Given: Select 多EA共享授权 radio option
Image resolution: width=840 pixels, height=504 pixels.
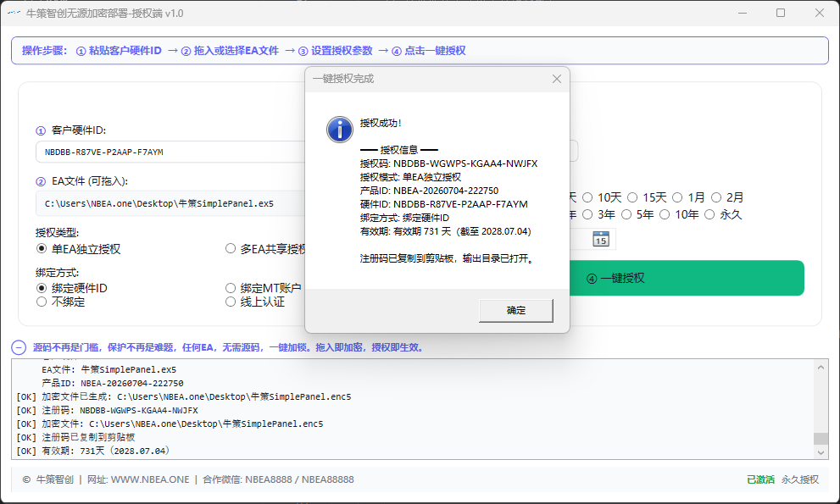Looking at the screenshot, I should [265, 249].
